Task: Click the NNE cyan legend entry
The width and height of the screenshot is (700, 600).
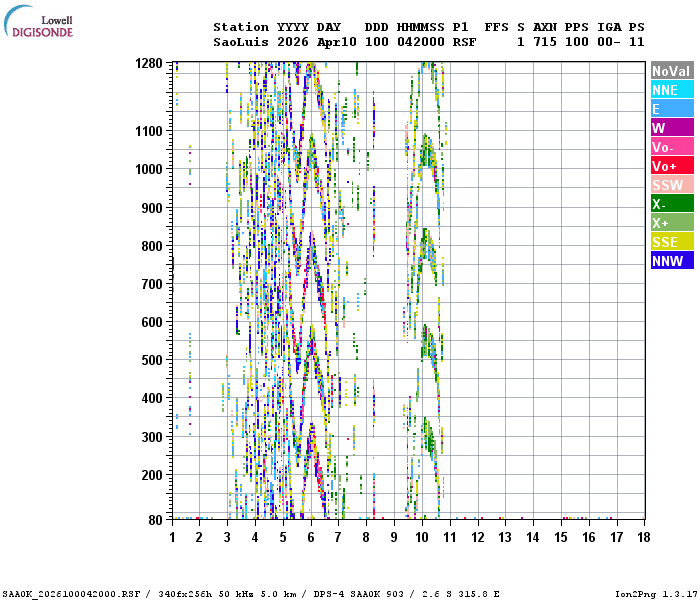Action: (671, 90)
